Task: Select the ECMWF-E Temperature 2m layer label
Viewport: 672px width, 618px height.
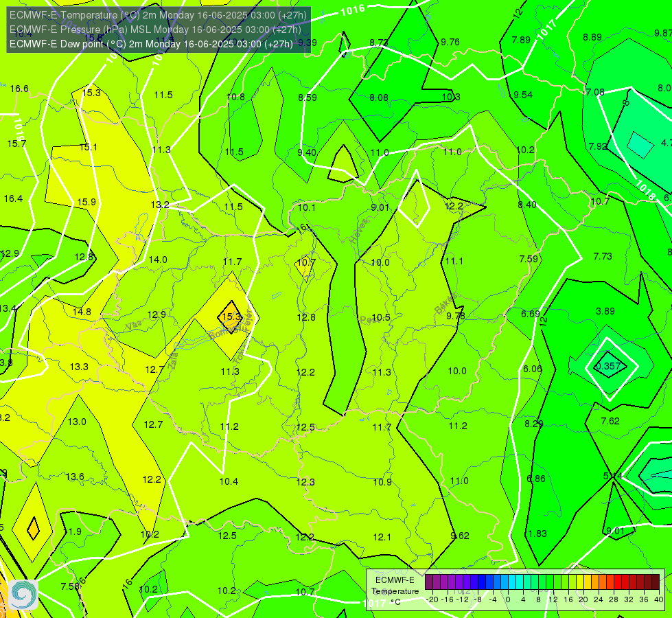Action: coord(158,15)
